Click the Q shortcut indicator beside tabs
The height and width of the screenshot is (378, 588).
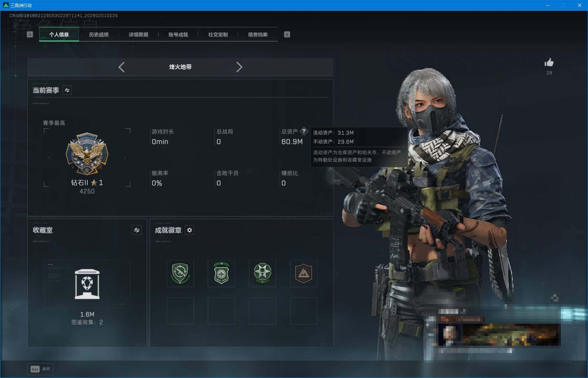point(30,34)
